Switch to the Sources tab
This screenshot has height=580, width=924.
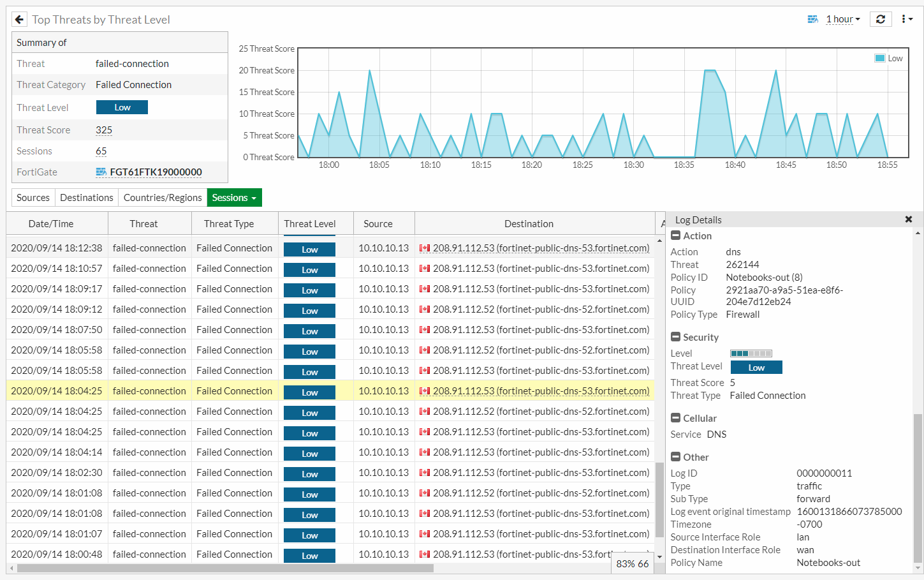[x=33, y=197]
